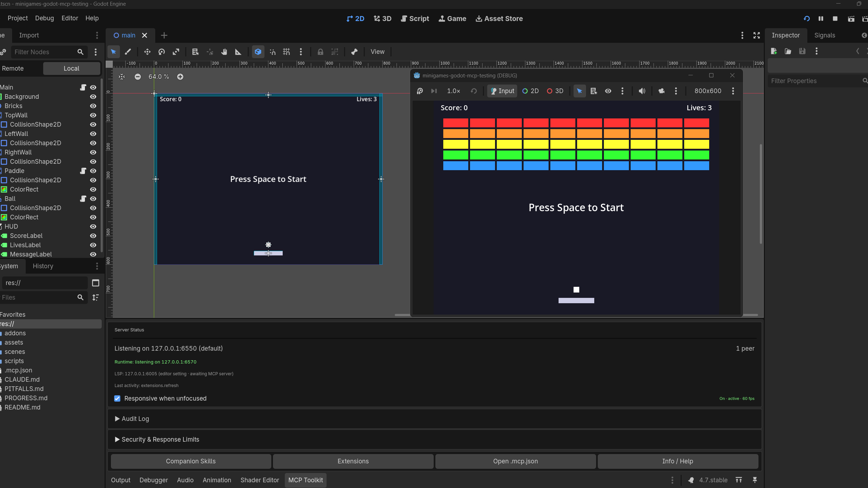
Task: Toggle visibility of the Ball node
Action: click(93, 199)
